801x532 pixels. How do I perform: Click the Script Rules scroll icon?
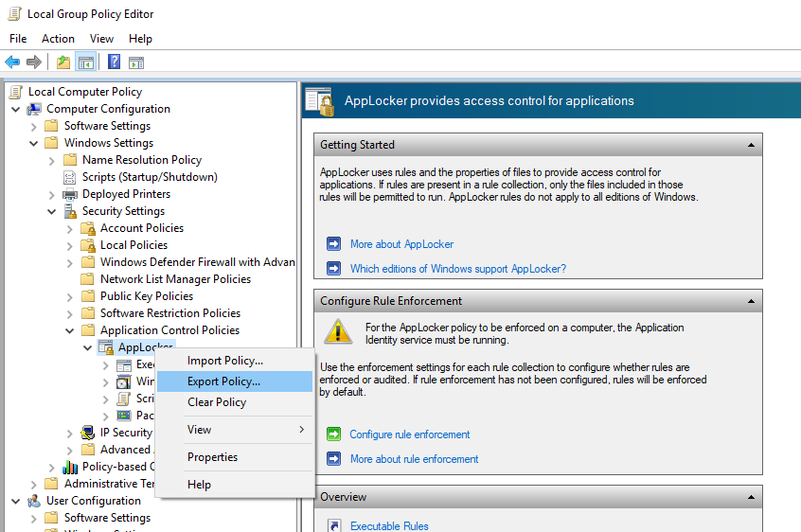pos(124,399)
